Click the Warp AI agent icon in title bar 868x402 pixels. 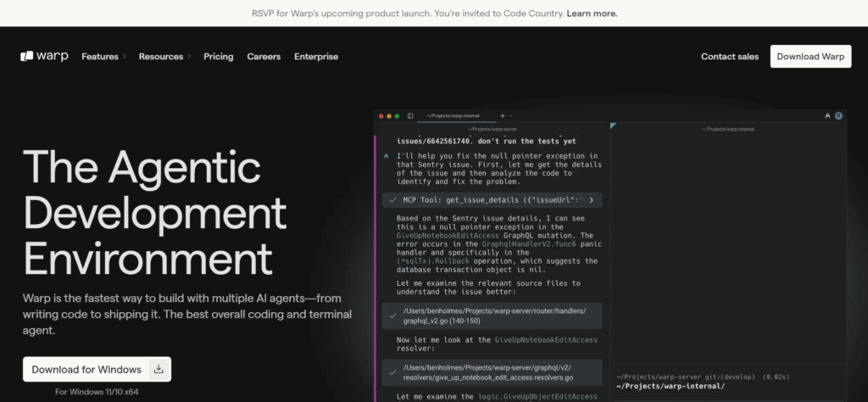(x=827, y=115)
